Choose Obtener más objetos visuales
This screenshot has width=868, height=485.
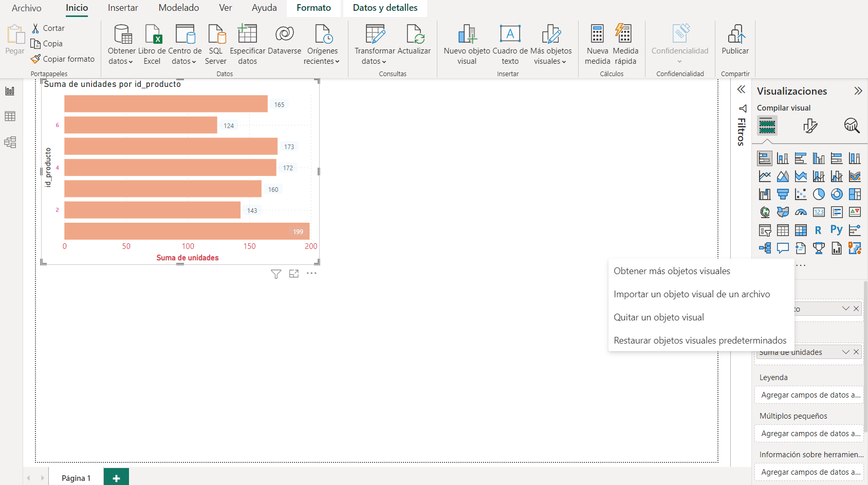click(672, 271)
